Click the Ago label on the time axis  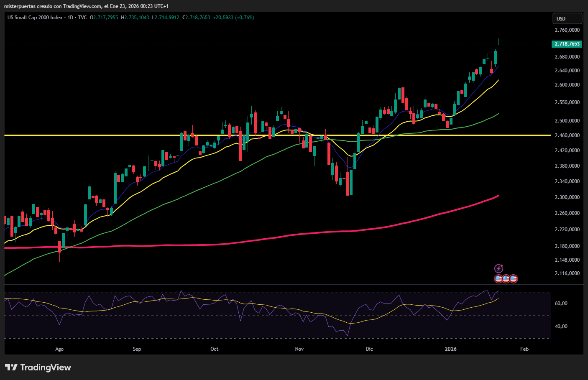tap(59, 349)
